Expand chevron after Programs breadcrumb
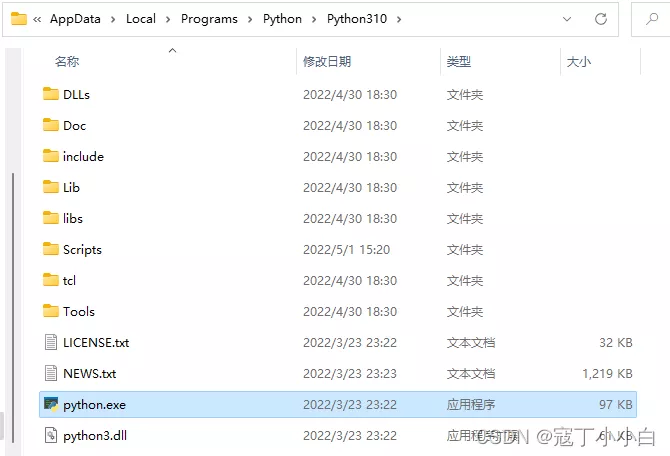 click(250, 19)
